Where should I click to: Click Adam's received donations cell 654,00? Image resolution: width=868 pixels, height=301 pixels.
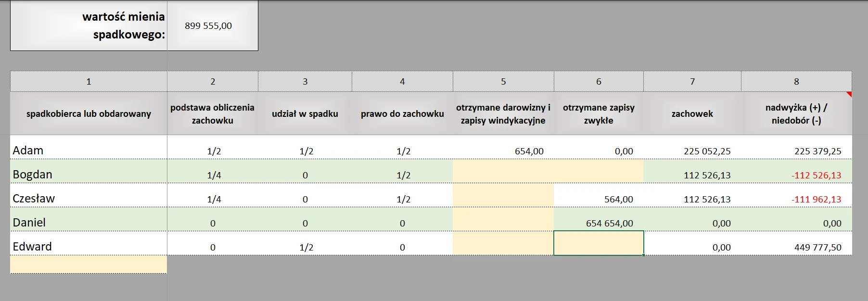[x=503, y=147]
